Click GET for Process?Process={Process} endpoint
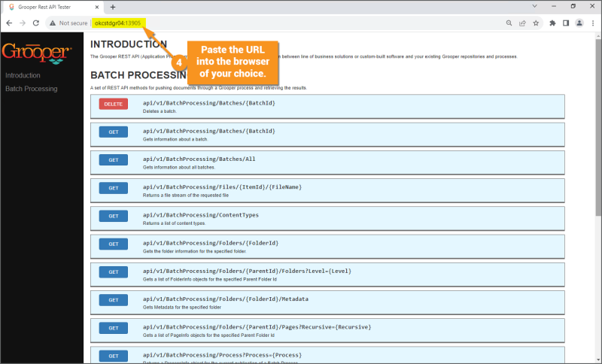 [x=114, y=356]
